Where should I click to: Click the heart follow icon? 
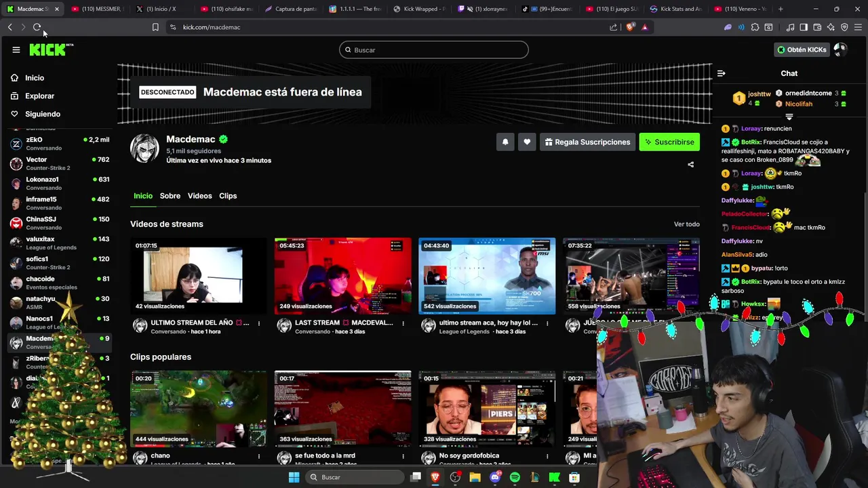click(527, 142)
